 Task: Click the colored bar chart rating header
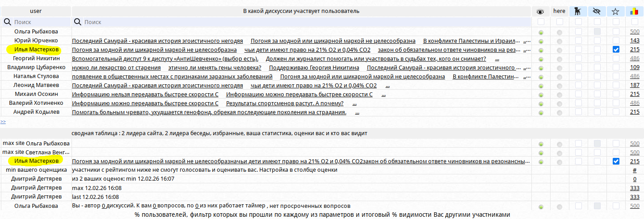pos(634,11)
